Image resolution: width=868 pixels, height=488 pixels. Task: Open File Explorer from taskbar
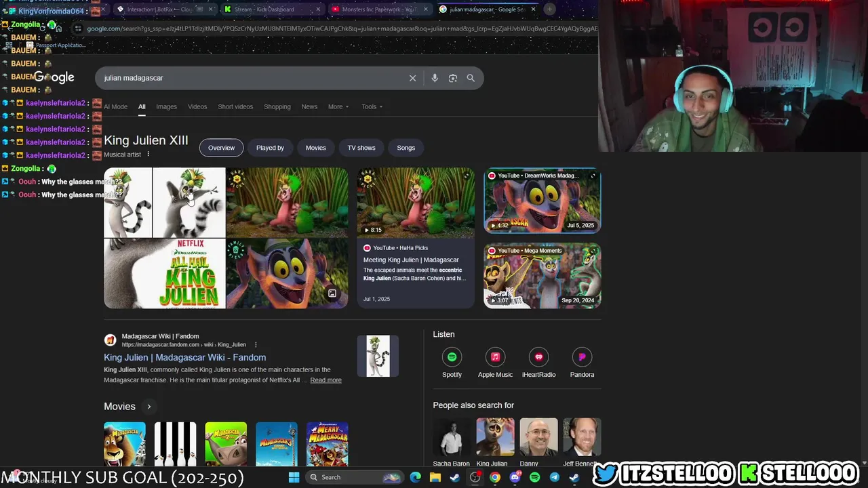[435, 477]
